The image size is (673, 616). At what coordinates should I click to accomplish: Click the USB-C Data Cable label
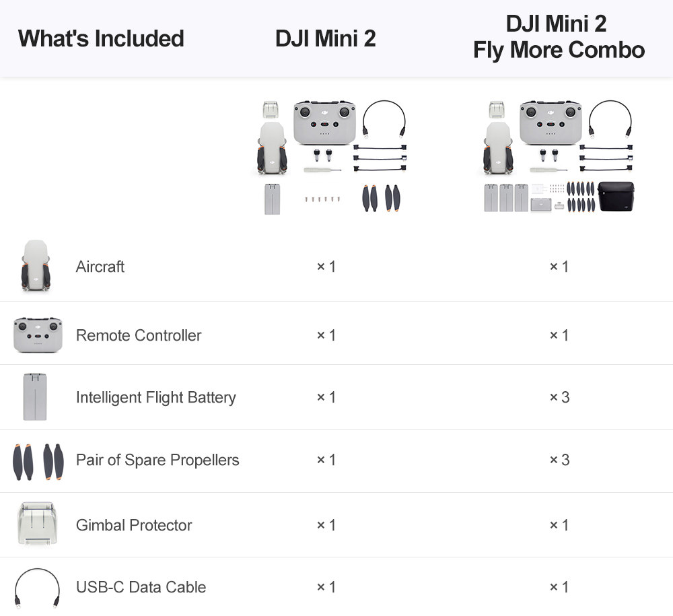click(x=141, y=587)
